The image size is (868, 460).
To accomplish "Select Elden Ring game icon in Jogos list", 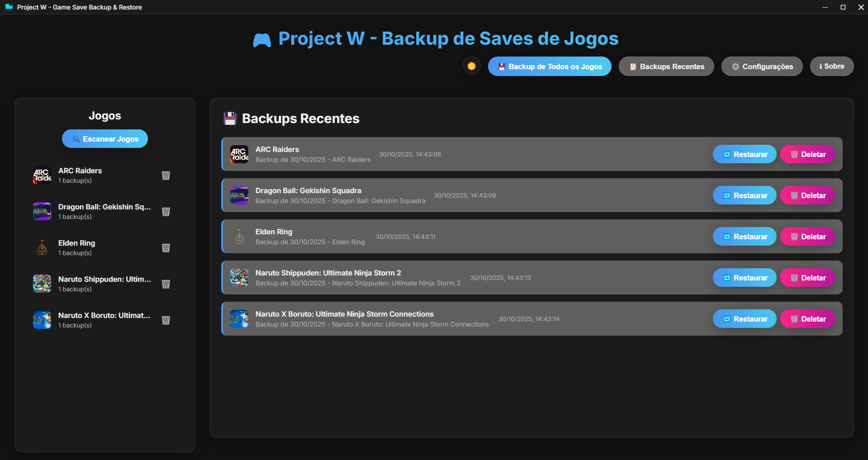I will (42, 248).
